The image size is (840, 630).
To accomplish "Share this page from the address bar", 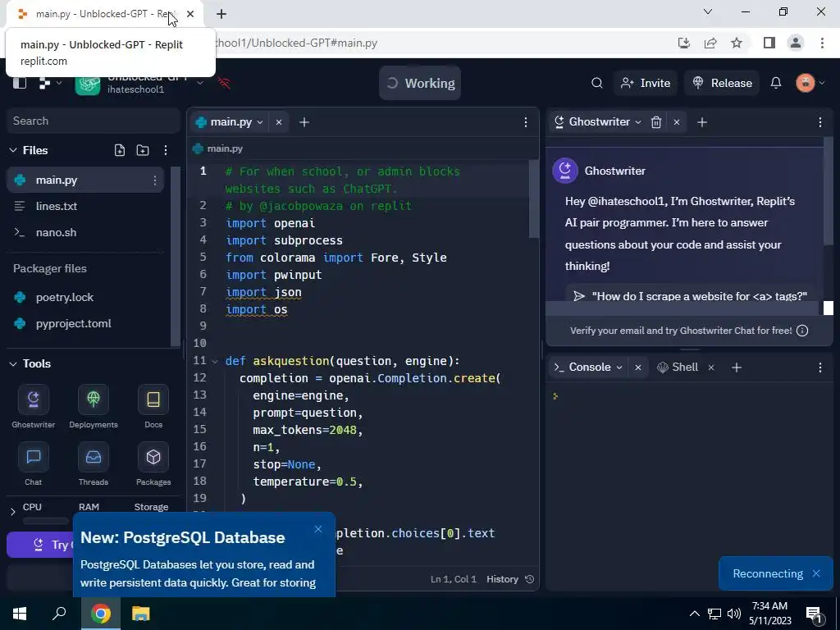I will click(710, 43).
